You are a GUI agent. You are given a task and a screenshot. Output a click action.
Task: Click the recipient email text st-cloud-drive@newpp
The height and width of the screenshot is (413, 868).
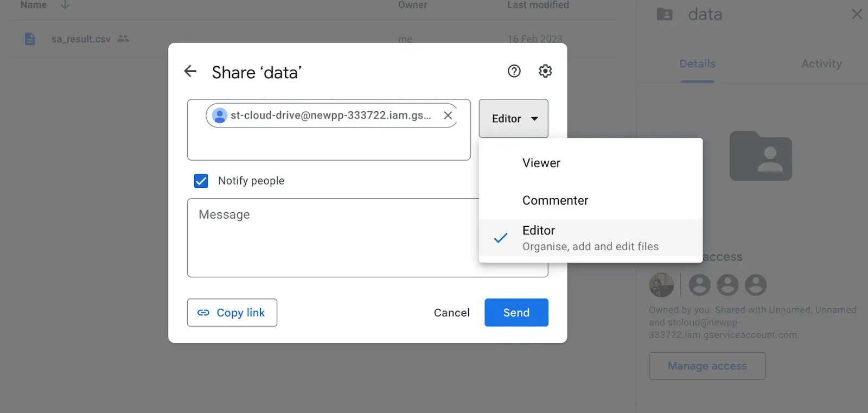click(x=331, y=115)
